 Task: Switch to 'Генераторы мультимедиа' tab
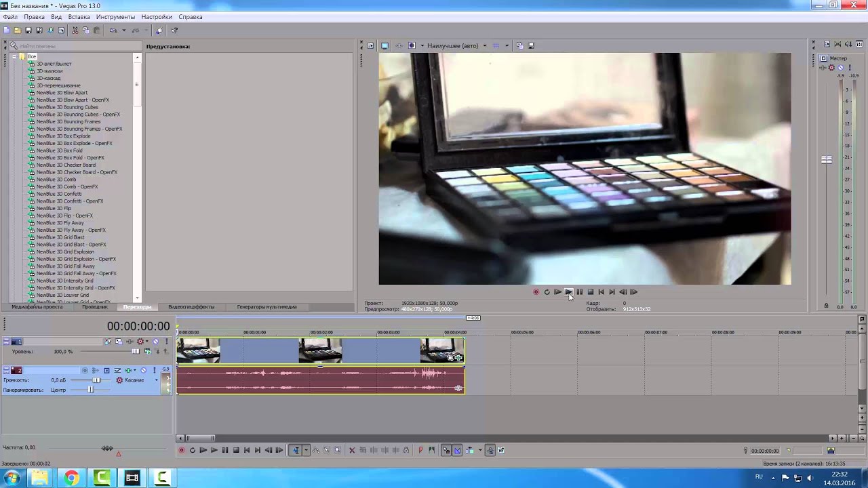[x=267, y=307]
